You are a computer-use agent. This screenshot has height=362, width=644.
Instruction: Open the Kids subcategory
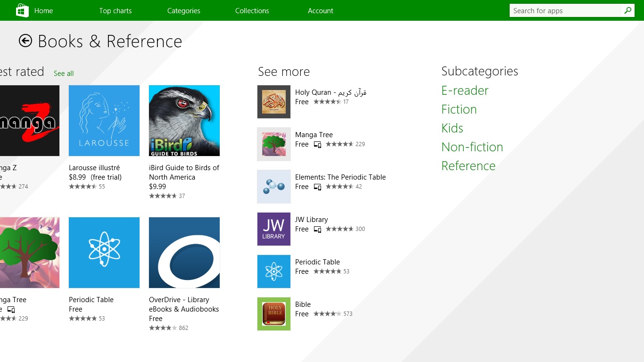coord(452,128)
